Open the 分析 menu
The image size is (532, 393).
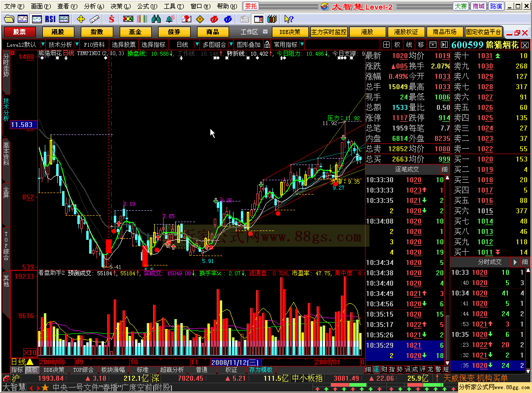tap(94, 6)
